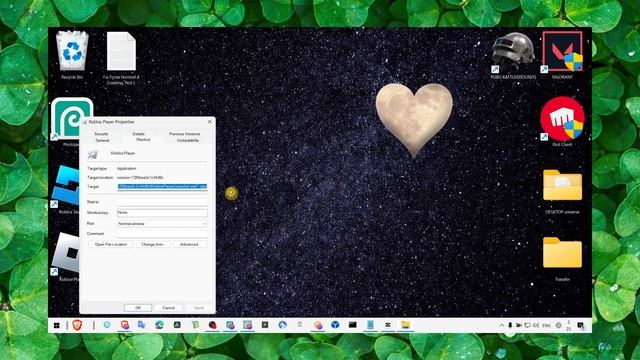Open the scissors snipping taskbar icon
This screenshot has height=360, width=640.
388,325
